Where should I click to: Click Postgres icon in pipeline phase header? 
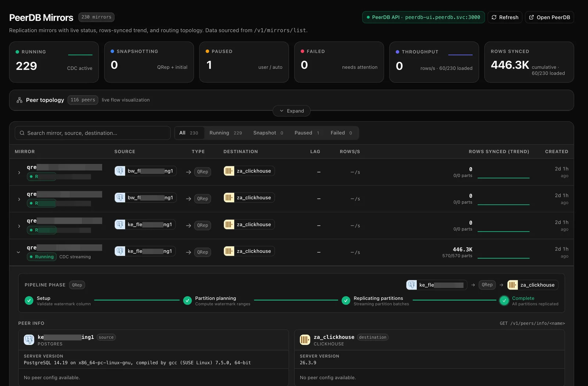click(412, 285)
